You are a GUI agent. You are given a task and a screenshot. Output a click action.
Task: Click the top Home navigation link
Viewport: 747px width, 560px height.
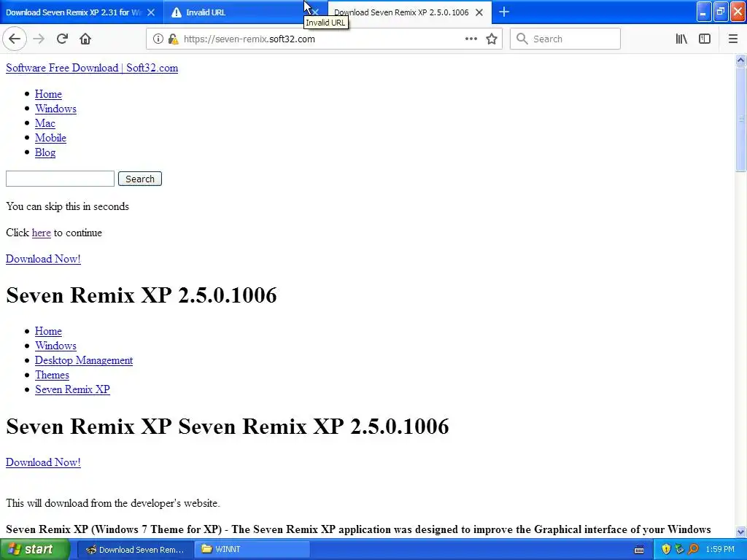coord(48,94)
